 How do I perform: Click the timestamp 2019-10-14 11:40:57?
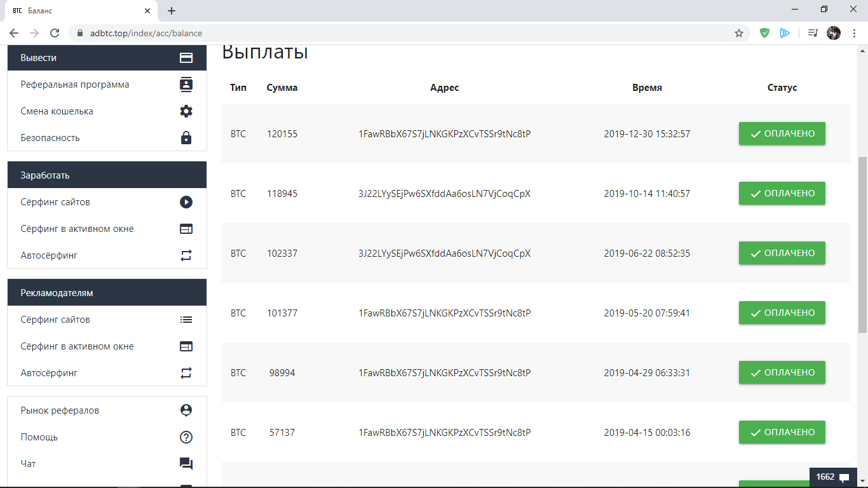647,194
